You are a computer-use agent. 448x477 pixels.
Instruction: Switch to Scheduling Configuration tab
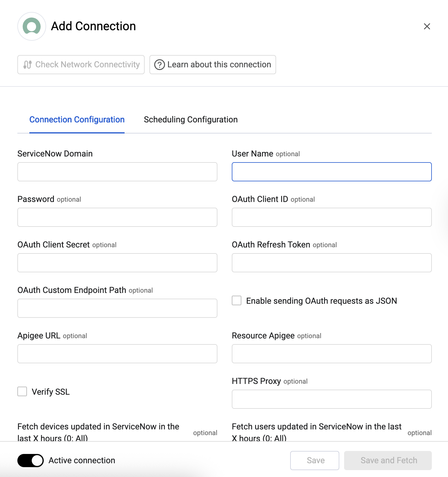coord(191,120)
